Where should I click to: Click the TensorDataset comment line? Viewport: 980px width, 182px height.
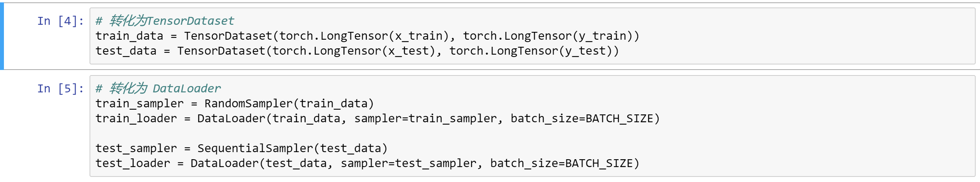point(165,21)
